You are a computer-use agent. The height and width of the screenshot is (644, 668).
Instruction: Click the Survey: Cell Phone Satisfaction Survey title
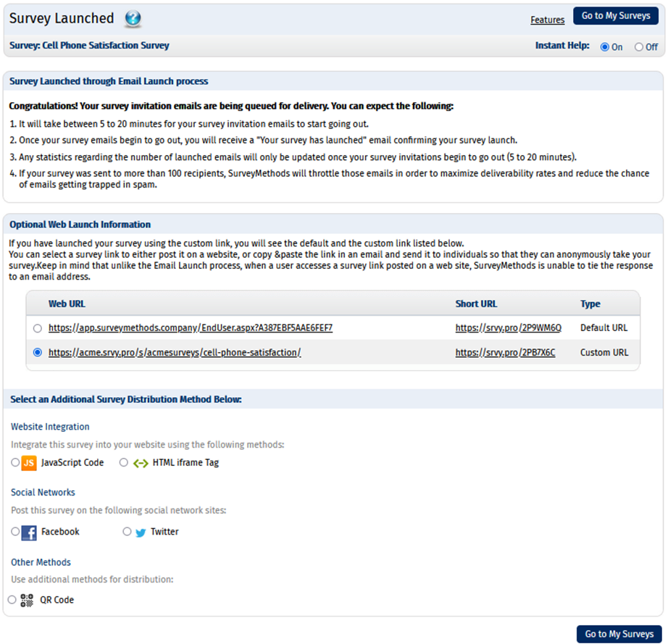pos(89,46)
